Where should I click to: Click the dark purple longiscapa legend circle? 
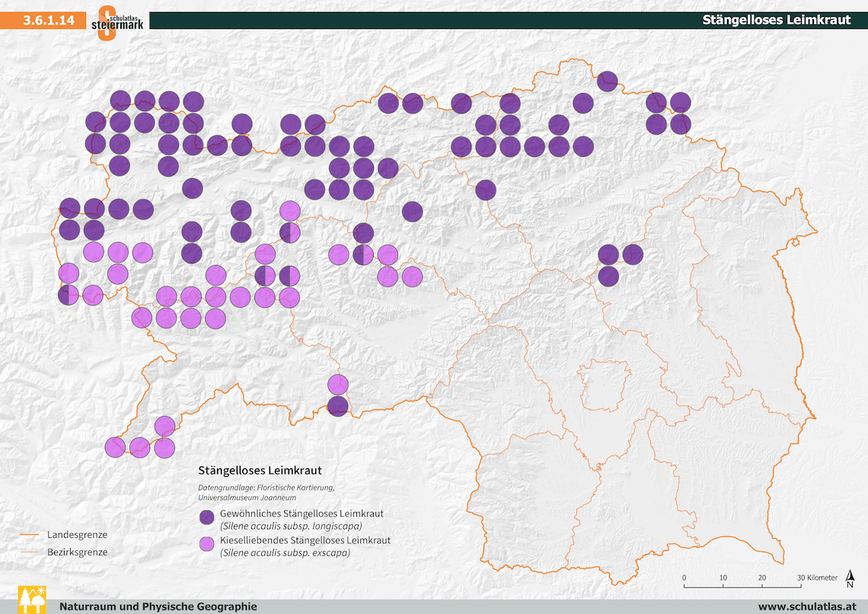coord(206,518)
